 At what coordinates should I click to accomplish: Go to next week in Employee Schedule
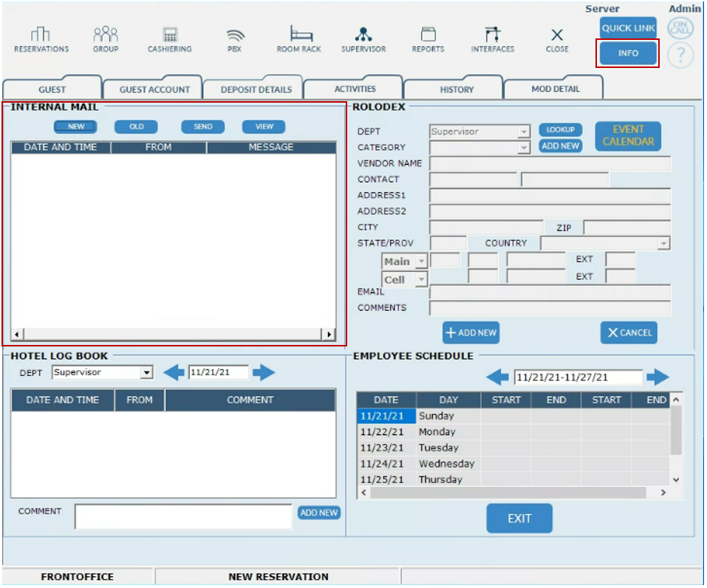pos(658,377)
